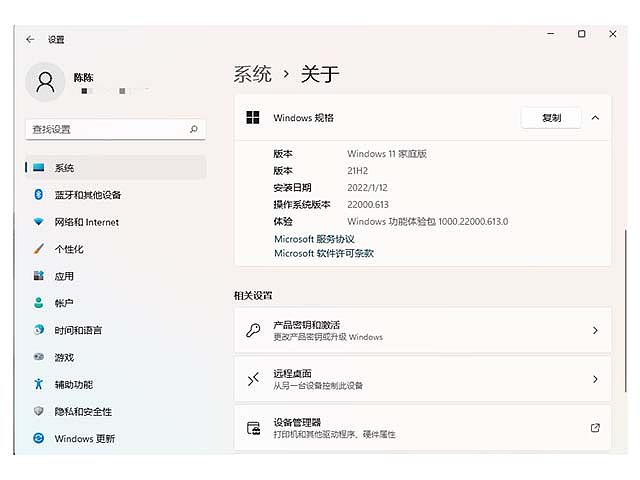Open Microsoft 软件许可条款 link
The image size is (640, 480).
pos(323,254)
